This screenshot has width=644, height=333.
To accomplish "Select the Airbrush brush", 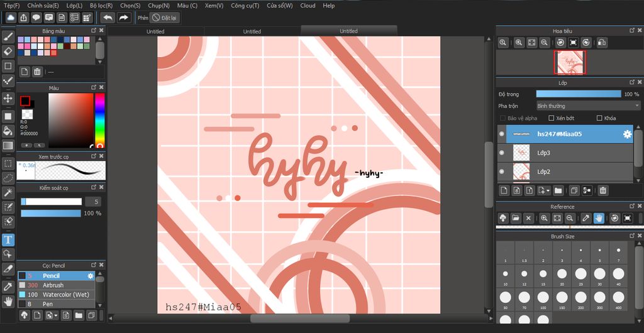I will click(56, 285).
